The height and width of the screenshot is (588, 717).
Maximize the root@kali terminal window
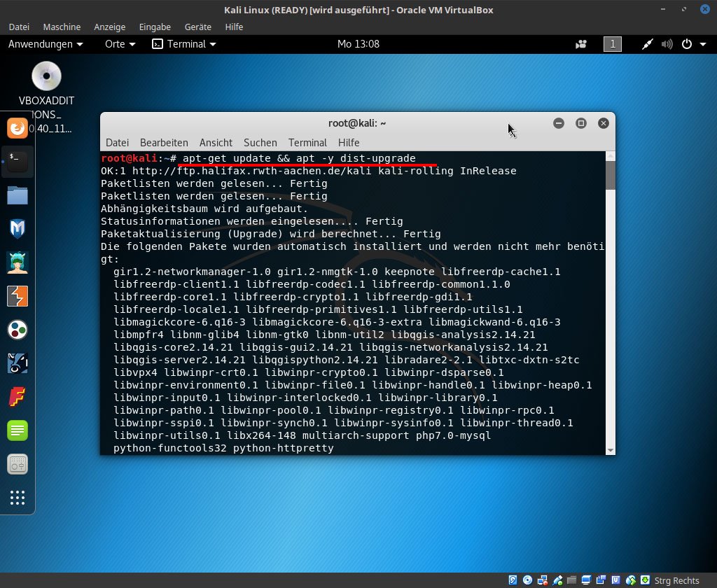point(581,123)
